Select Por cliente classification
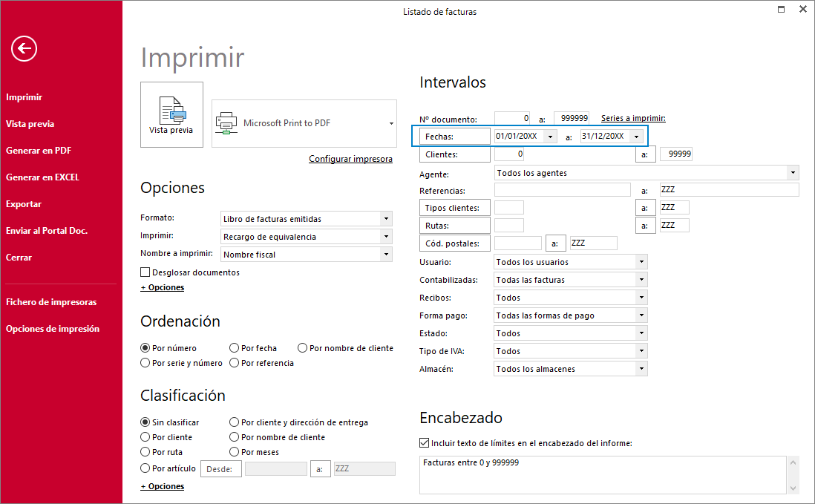The image size is (815, 504). tap(145, 436)
